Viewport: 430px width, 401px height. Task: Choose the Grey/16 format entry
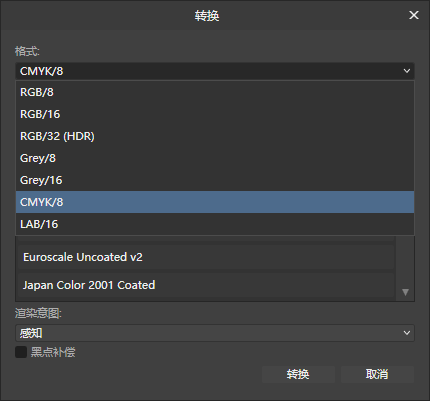215,180
